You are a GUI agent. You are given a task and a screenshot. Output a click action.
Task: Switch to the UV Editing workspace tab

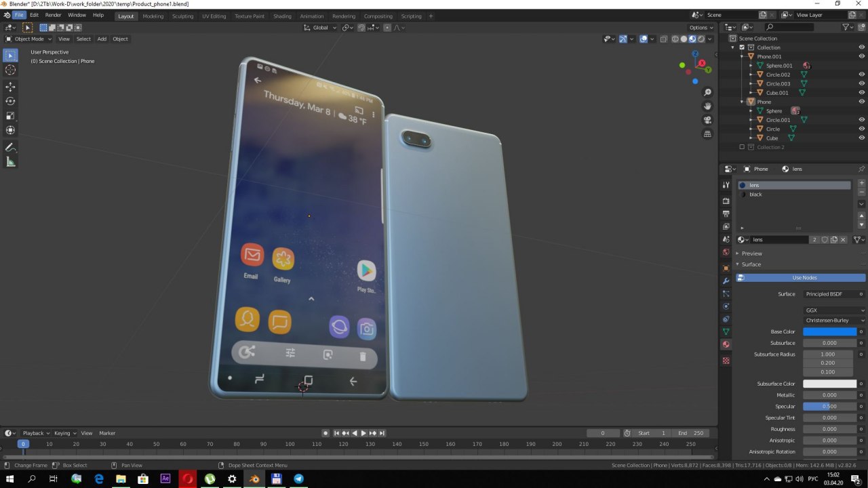point(214,16)
